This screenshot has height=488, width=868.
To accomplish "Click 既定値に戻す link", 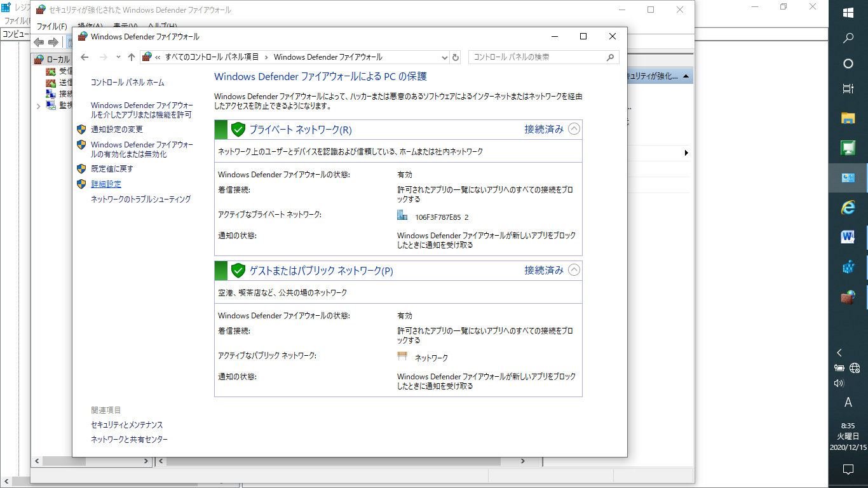I will [112, 169].
